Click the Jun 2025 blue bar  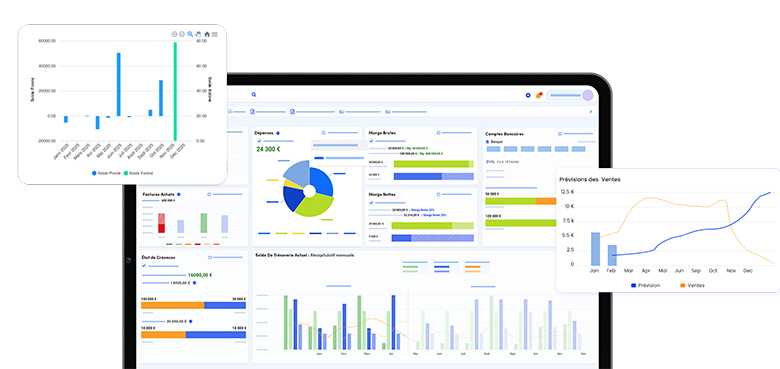[x=118, y=85]
